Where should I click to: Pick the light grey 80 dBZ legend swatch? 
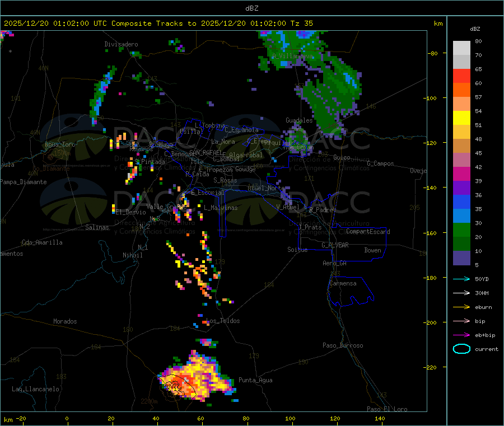pyautogui.click(x=461, y=48)
